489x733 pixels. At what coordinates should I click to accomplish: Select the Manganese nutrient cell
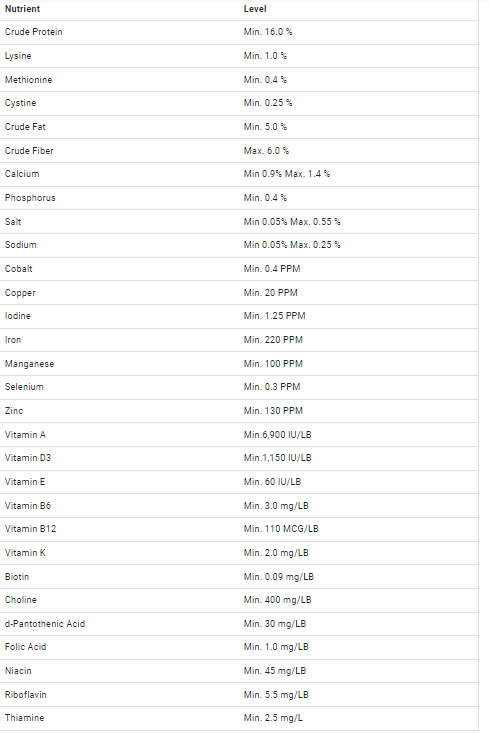pos(29,364)
